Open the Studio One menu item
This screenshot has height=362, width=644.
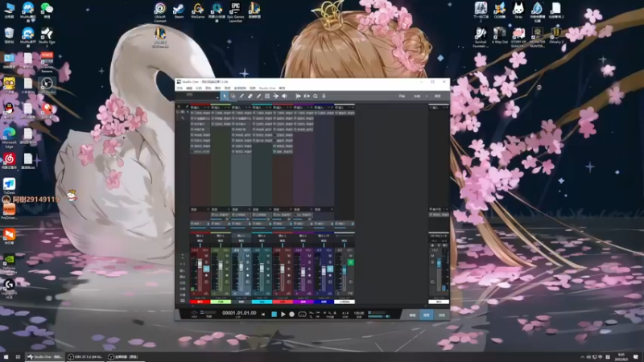pos(267,88)
